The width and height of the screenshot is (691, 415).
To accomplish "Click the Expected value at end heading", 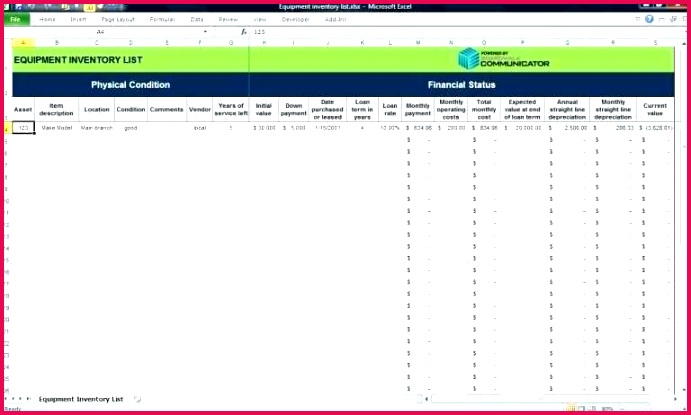I will click(x=522, y=109).
